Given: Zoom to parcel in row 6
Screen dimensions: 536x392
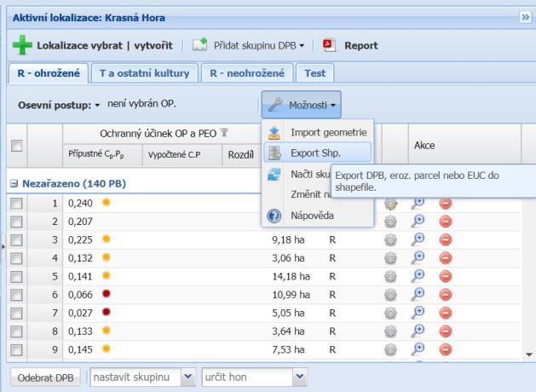Looking at the screenshot, I should click(x=418, y=295).
